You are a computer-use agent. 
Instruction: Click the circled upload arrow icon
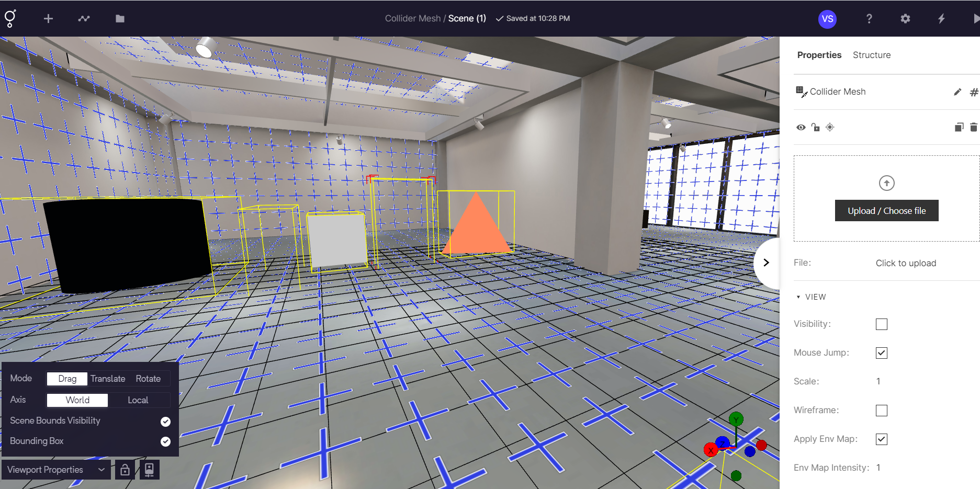pos(887,183)
